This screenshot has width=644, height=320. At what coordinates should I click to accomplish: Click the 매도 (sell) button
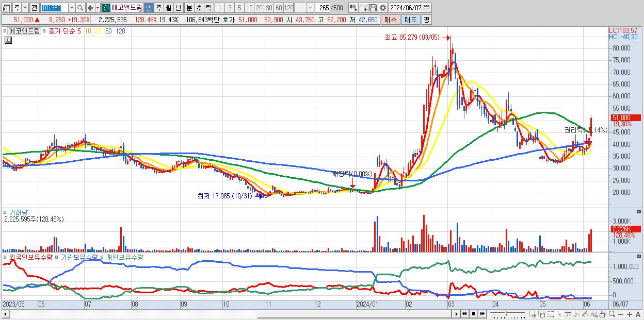[410, 20]
